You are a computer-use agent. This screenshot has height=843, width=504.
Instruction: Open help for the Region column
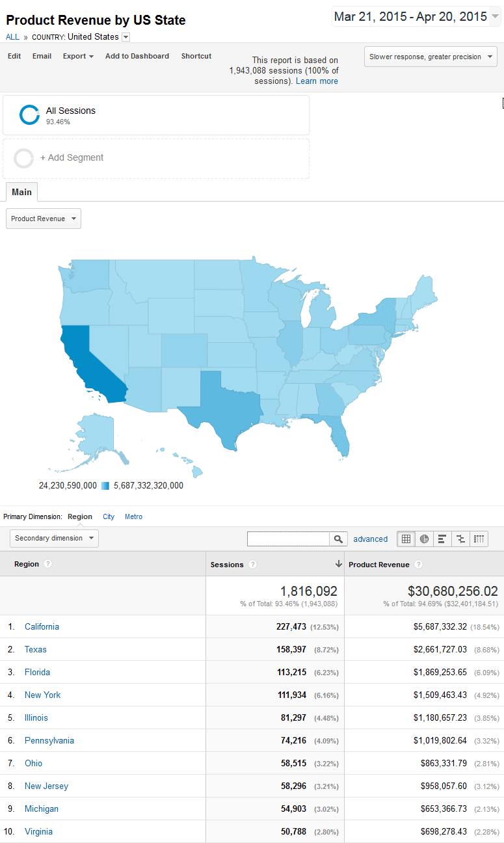coord(47,564)
